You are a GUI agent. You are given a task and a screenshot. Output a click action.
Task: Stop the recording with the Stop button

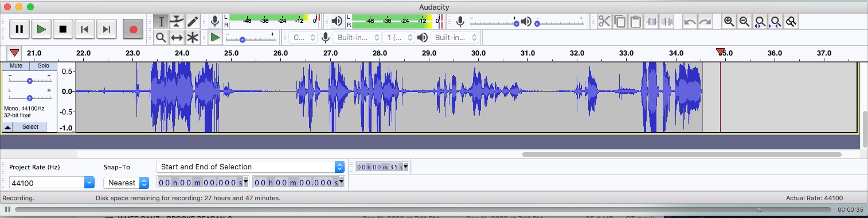coord(63,29)
